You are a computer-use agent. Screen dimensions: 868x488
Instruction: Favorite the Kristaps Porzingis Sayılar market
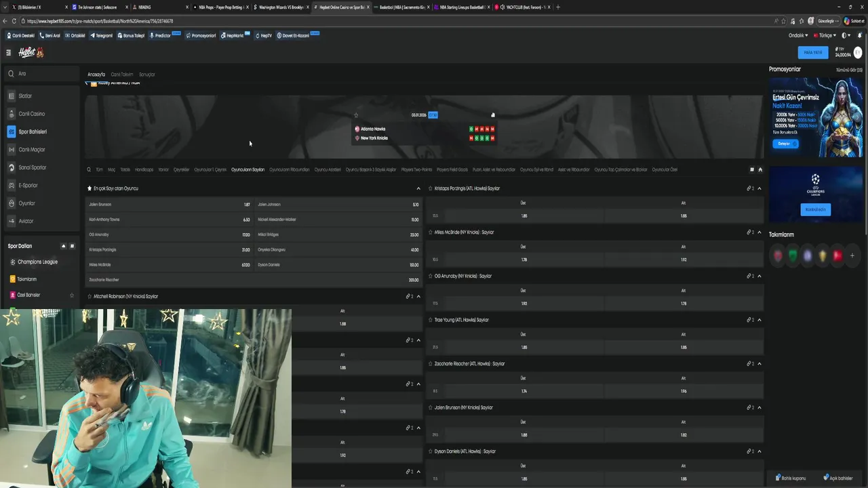[430, 188]
